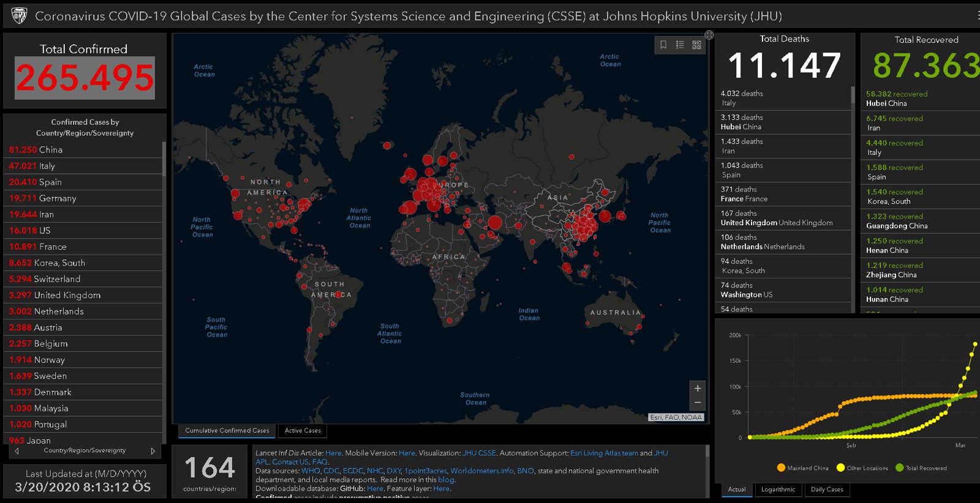This screenshot has width=980, height=503.
Task: Go to previous country list page arrow
Action: (17, 451)
